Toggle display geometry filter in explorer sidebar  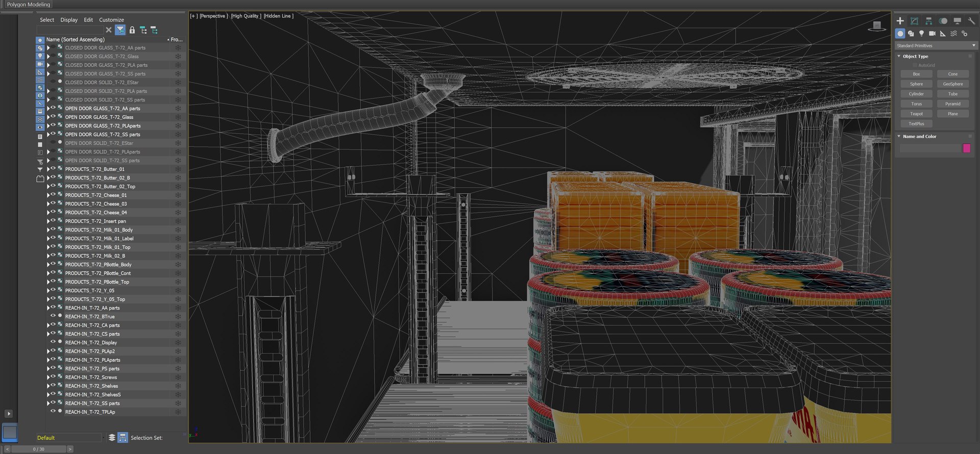point(40,40)
